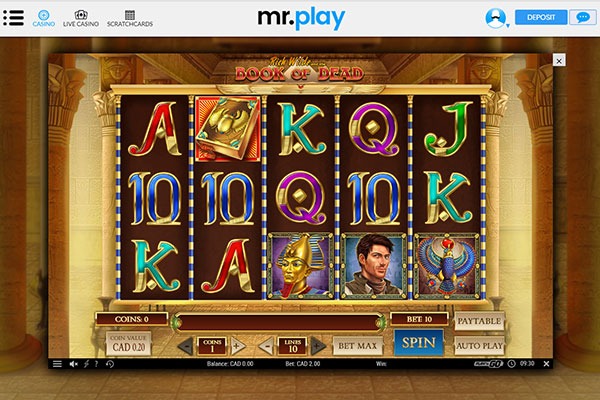
Task: Go to Live Casino
Action: coord(81,18)
